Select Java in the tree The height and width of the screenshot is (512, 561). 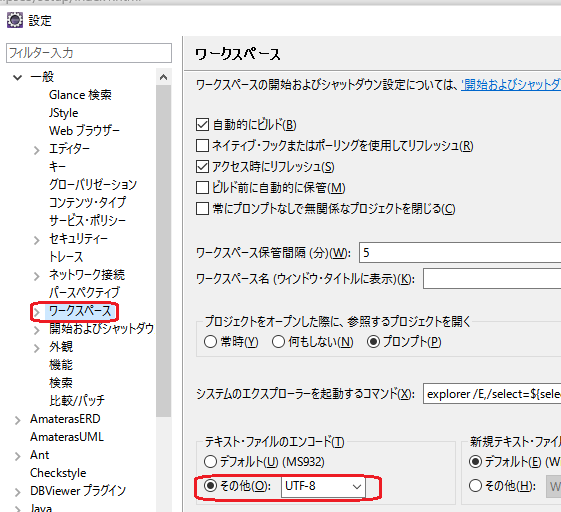tap(41, 508)
